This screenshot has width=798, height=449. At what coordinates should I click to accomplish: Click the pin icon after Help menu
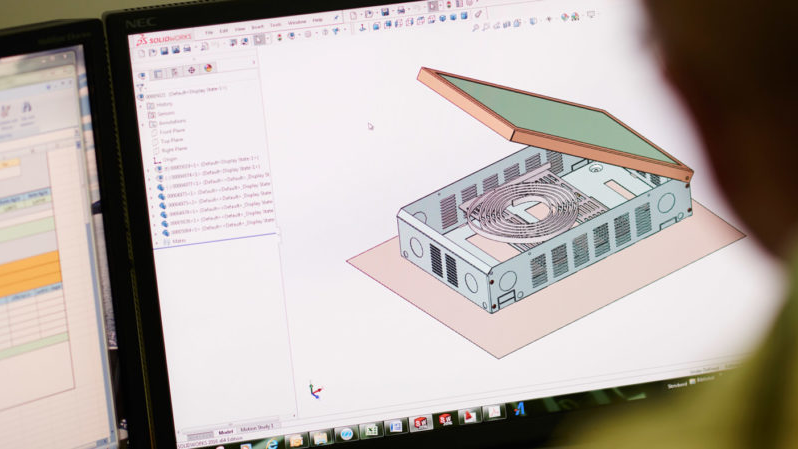click(x=336, y=18)
